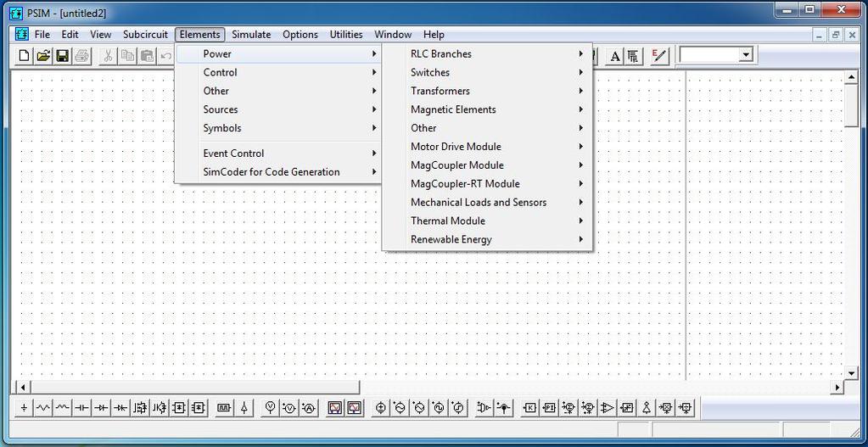The image size is (868, 447).
Task: Insert the two-channel scope icon
Action: [335, 408]
